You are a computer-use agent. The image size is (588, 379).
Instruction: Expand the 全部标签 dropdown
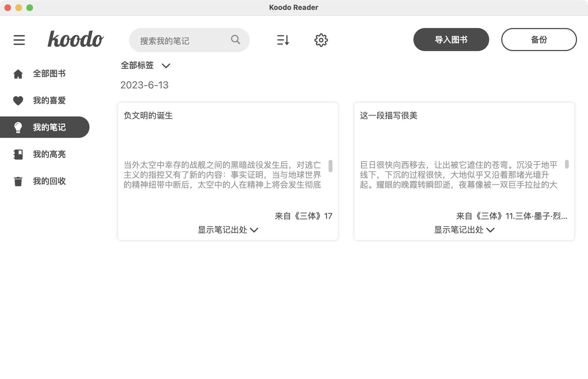[145, 65]
